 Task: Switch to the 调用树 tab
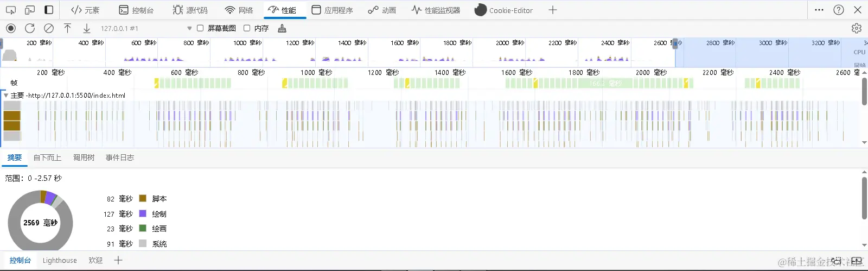[84, 157]
